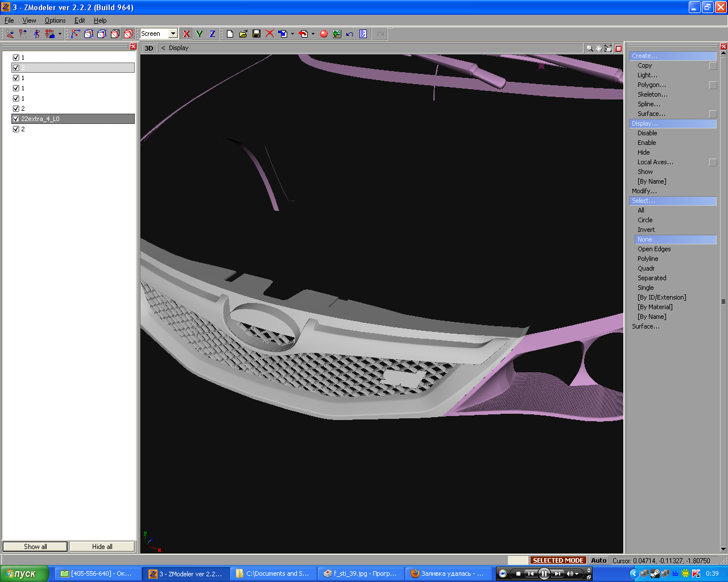Click the blue Import toolbar icon
This screenshot has height=582, width=728.
(x=283, y=34)
